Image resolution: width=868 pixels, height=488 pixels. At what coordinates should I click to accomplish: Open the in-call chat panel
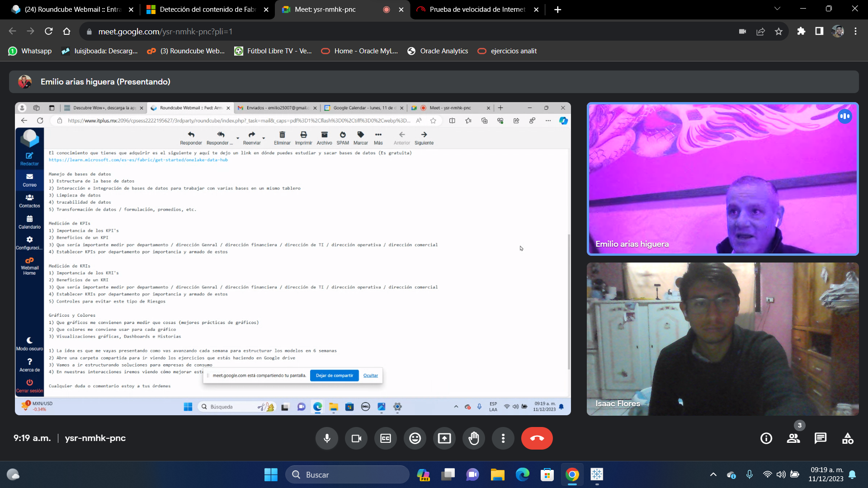(821, 438)
